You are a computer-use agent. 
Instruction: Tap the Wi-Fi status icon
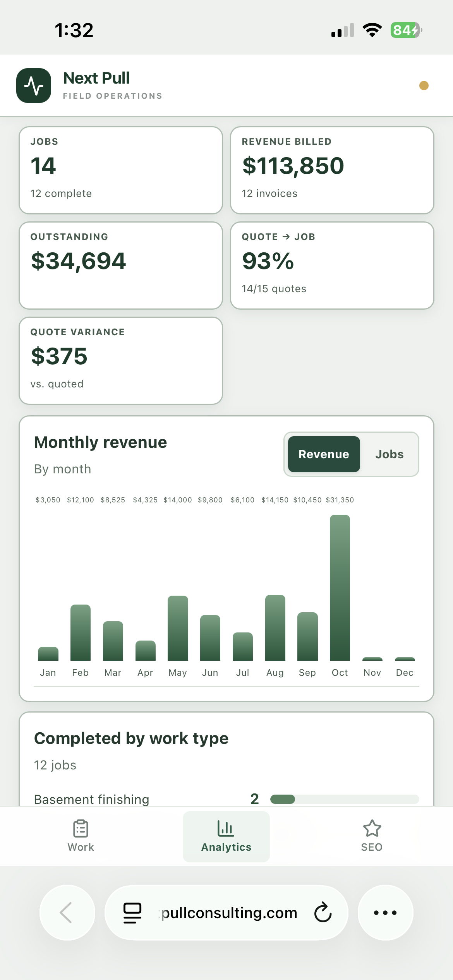click(372, 30)
